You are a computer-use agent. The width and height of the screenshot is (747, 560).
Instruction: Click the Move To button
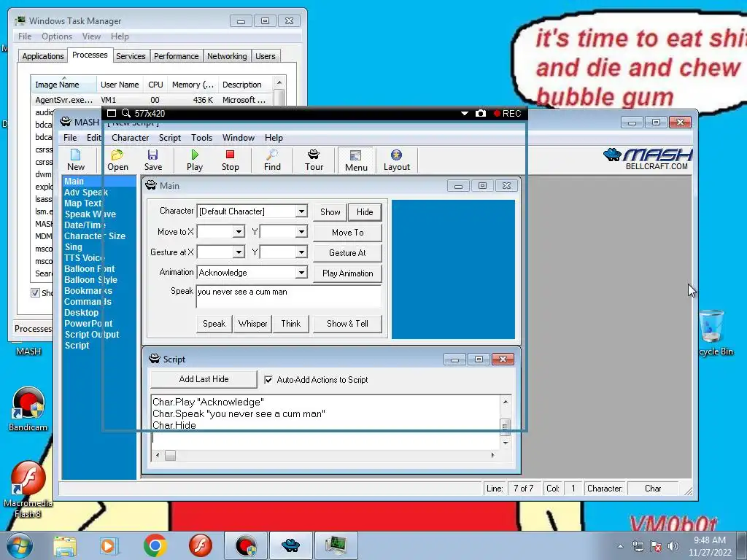pos(347,233)
